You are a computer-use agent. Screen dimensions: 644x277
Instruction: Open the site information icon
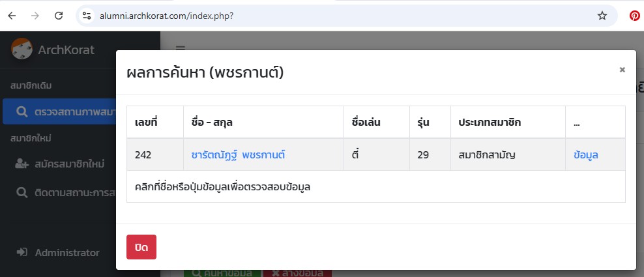coord(87,16)
